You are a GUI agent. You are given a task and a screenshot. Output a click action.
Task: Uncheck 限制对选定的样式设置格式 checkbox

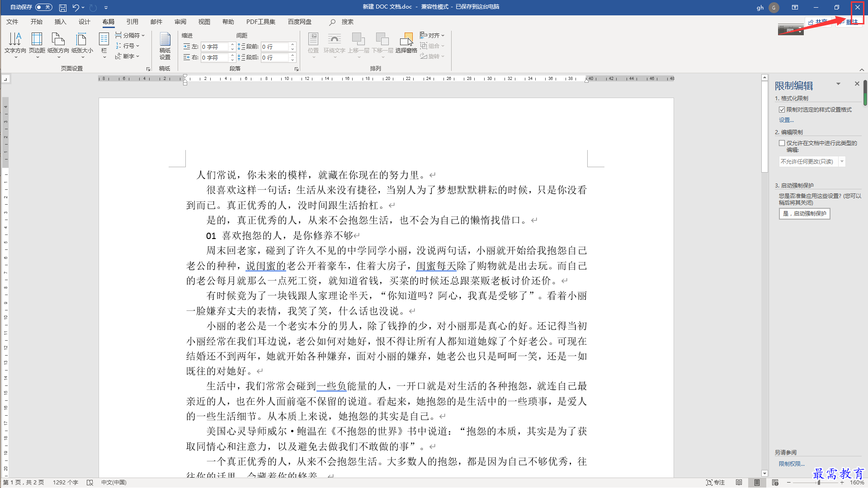pyautogui.click(x=782, y=110)
